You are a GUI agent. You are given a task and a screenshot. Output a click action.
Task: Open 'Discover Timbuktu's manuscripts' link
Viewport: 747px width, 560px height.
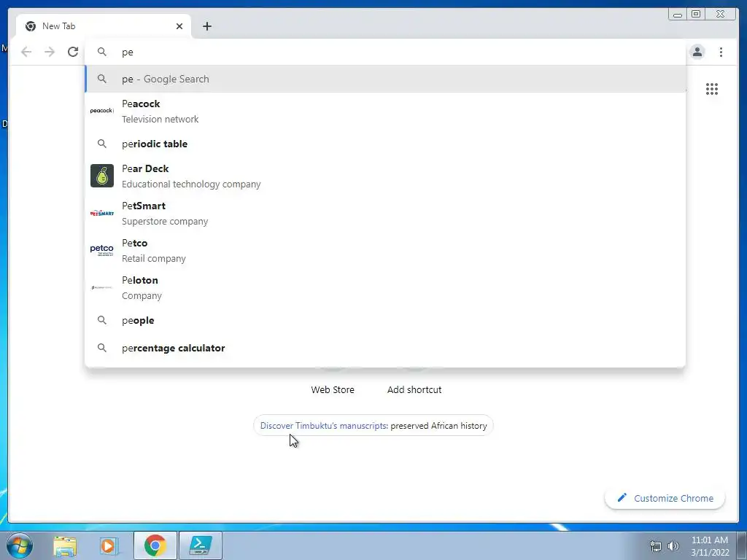[323, 426]
